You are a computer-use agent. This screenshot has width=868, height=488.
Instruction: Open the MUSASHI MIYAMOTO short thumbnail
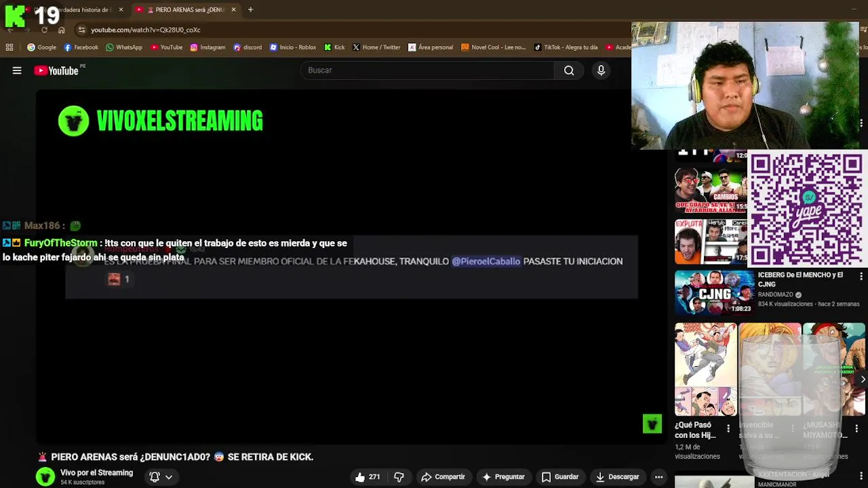click(x=834, y=370)
